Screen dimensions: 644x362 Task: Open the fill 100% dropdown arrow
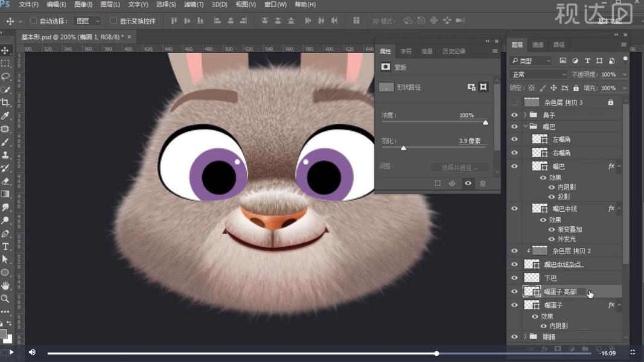pos(625,88)
